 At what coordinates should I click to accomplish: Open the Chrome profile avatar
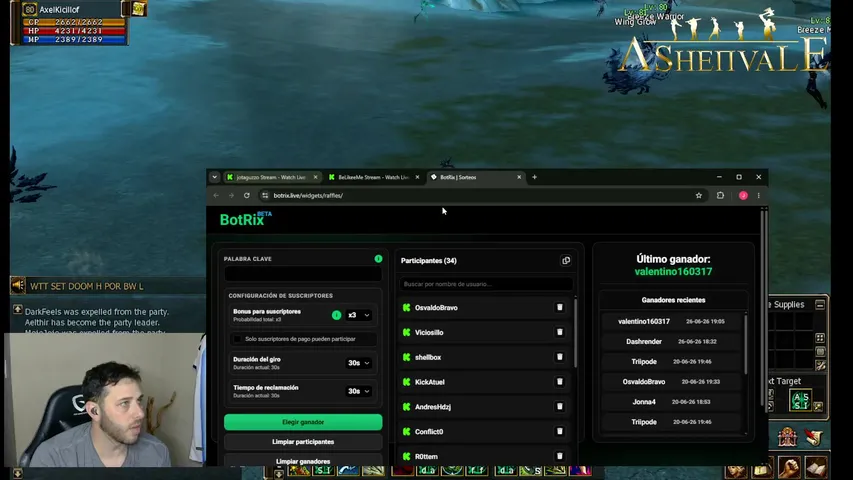click(743, 195)
